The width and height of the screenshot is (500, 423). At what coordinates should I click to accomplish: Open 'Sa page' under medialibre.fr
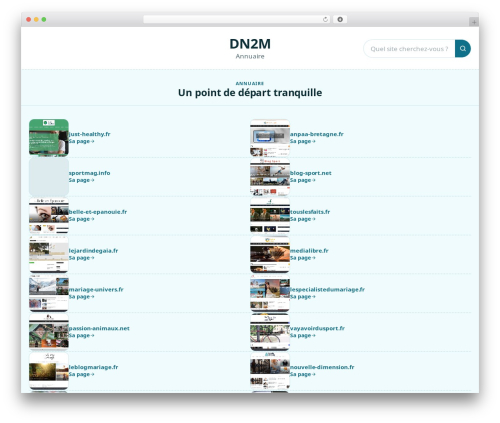pos(303,258)
